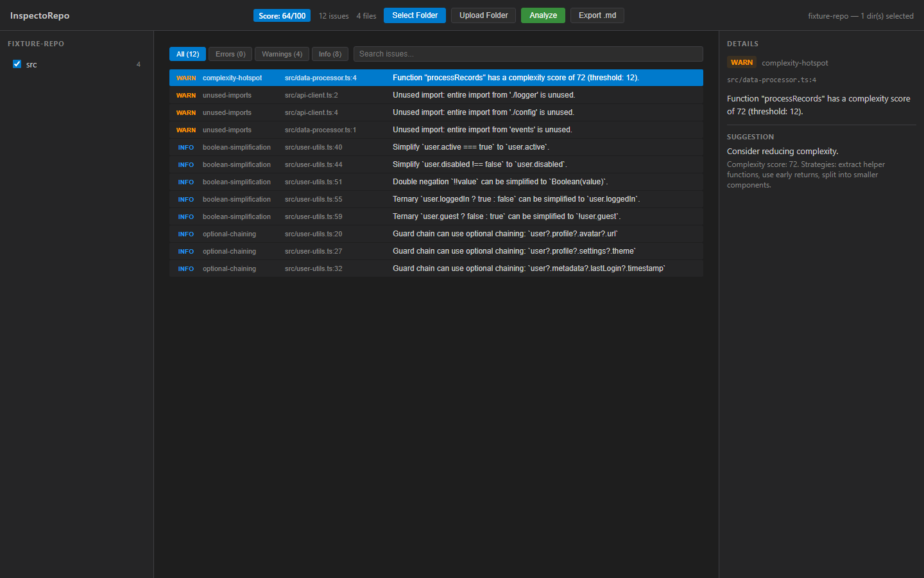Click the '4 files' count in header
Image resolution: width=924 pixels, height=578 pixels.
point(366,16)
